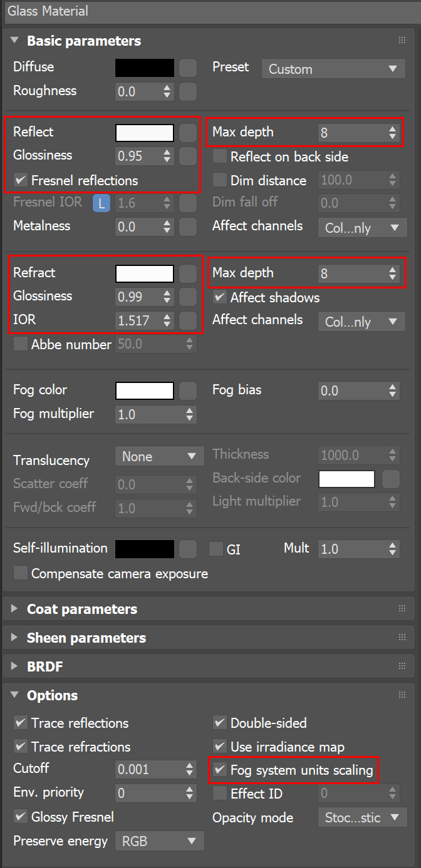Expand the Coat parameters rollout
This screenshot has height=868, width=421.
coord(81,609)
